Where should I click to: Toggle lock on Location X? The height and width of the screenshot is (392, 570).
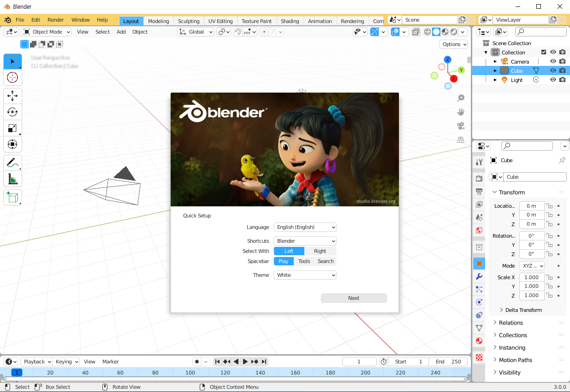[x=549, y=206]
